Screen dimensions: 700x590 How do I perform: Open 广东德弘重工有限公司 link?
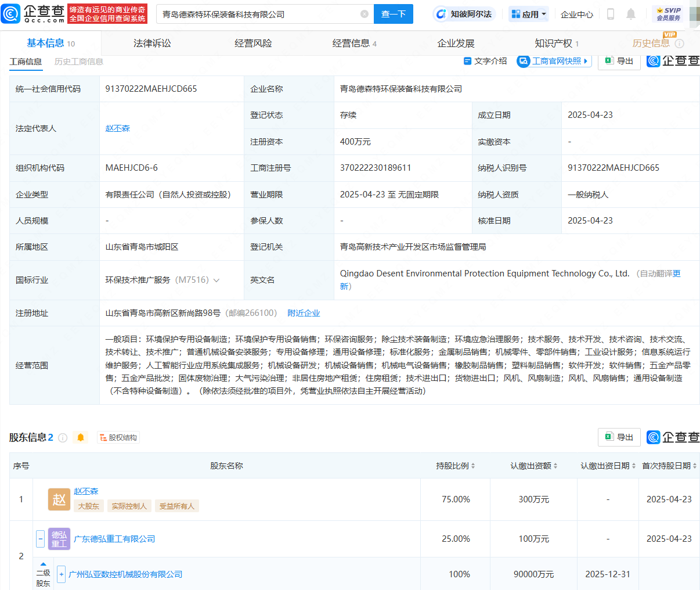(114, 539)
